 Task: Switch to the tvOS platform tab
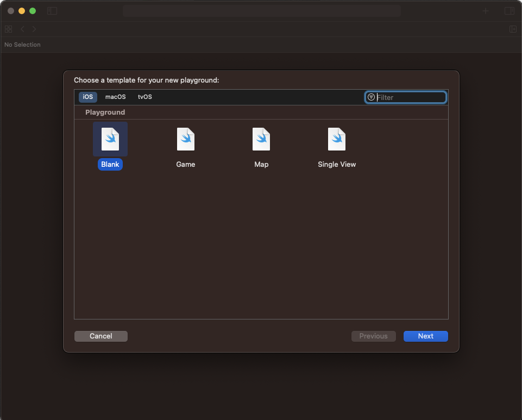tap(145, 97)
